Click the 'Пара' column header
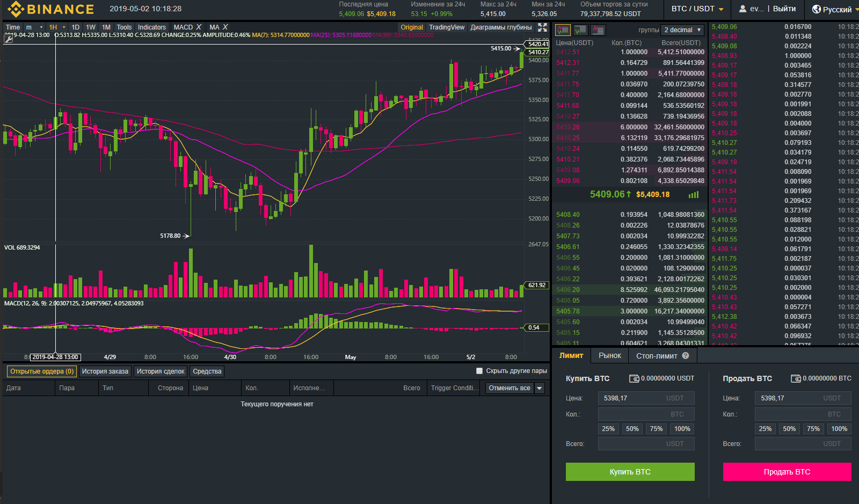The image size is (859, 504). pyautogui.click(x=67, y=388)
